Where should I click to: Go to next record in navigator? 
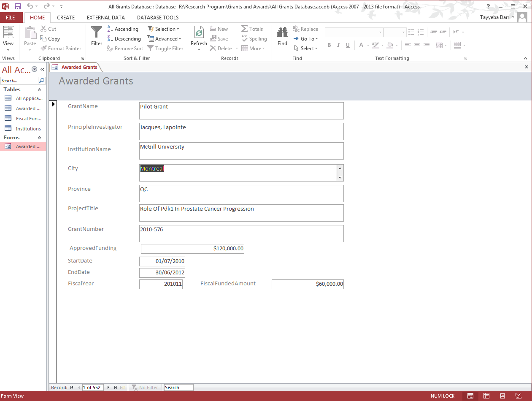coord(108,387)
